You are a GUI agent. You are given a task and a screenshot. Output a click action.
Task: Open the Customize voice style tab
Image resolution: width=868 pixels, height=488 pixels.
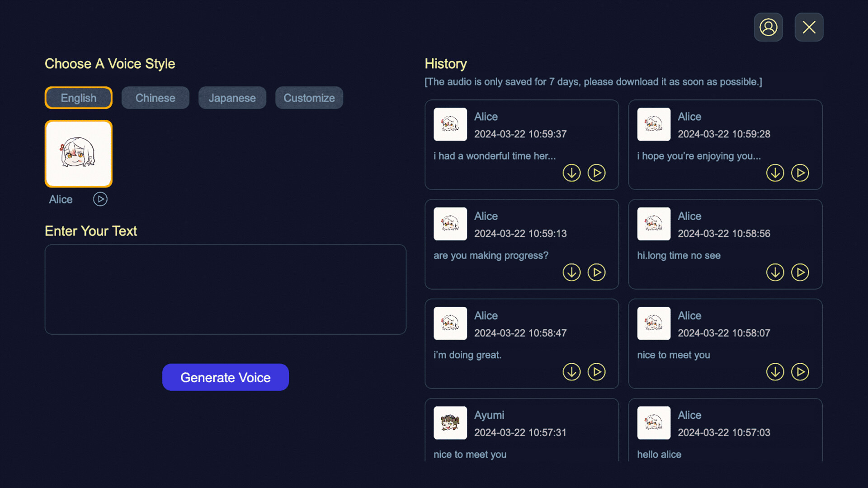(x=309, y=98)
